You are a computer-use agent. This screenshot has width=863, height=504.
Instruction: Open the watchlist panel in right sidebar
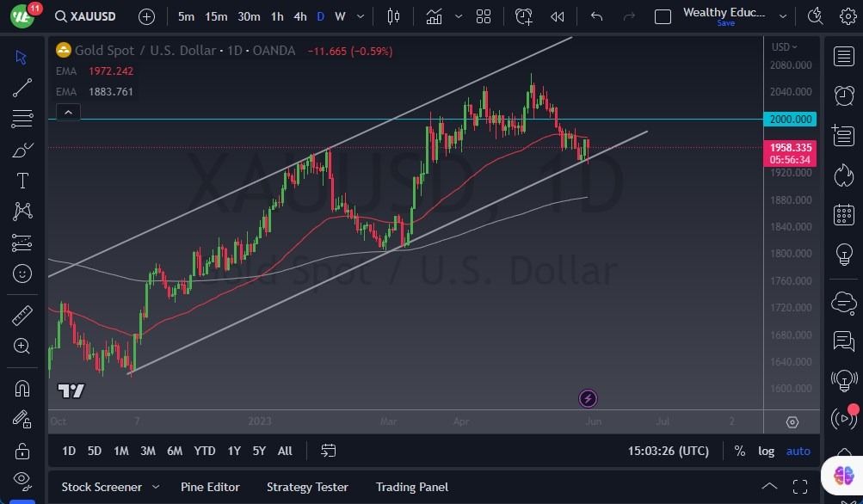(843, 57)
